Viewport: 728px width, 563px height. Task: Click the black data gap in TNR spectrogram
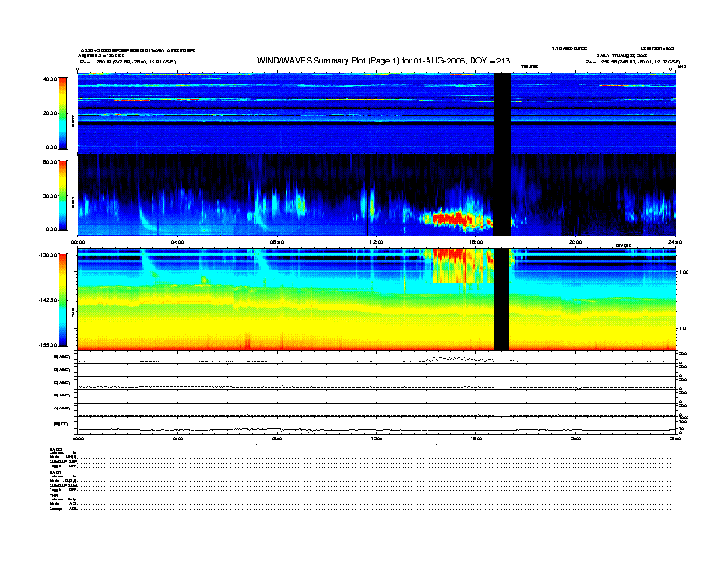(x=502, y=300)
